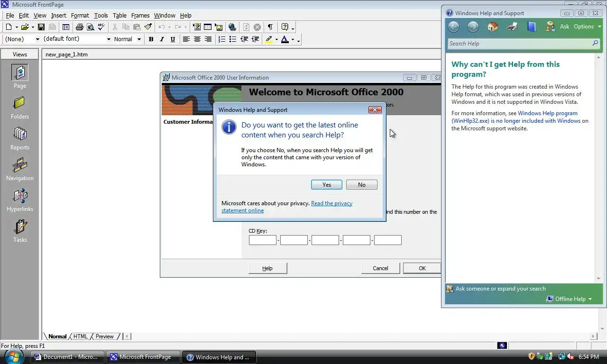Run the Spelling check icon
This screenshot has height=364, width=607.
point(101,27)
